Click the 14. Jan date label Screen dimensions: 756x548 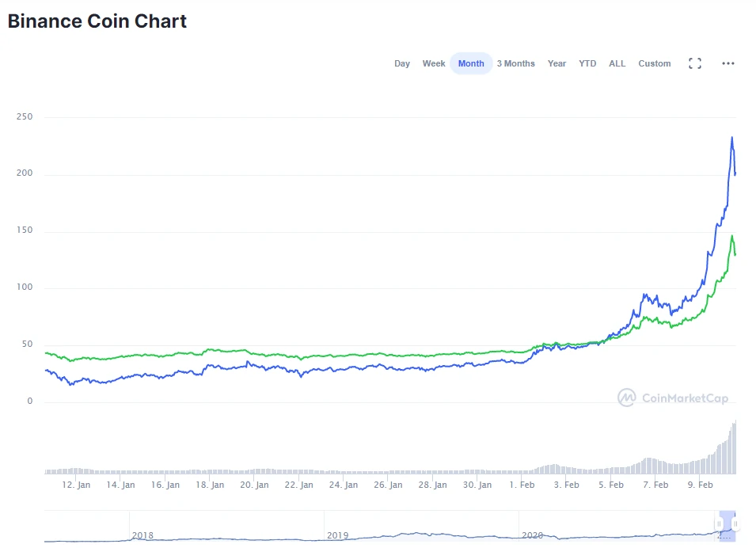(120, 485)
